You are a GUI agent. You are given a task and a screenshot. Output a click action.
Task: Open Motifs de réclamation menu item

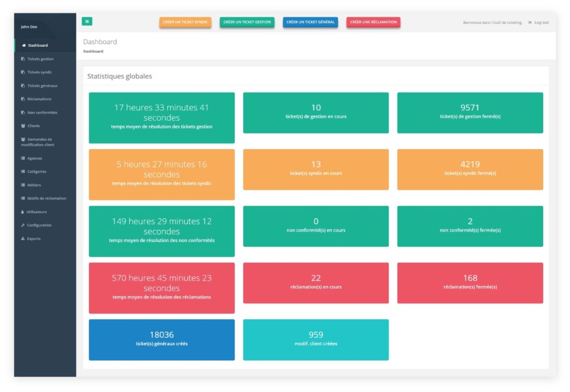(x=47, y=199)
